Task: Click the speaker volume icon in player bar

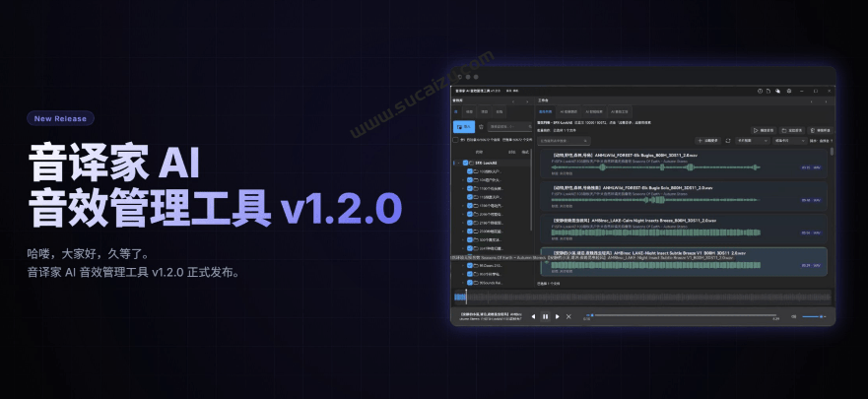Action: tap(794, 316)
